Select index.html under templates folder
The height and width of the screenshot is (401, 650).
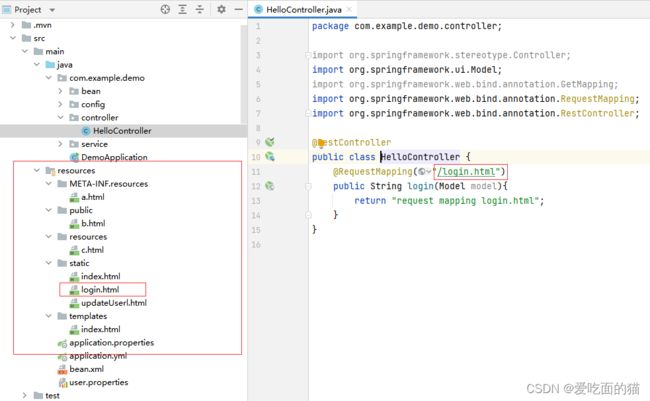[100, 329]
